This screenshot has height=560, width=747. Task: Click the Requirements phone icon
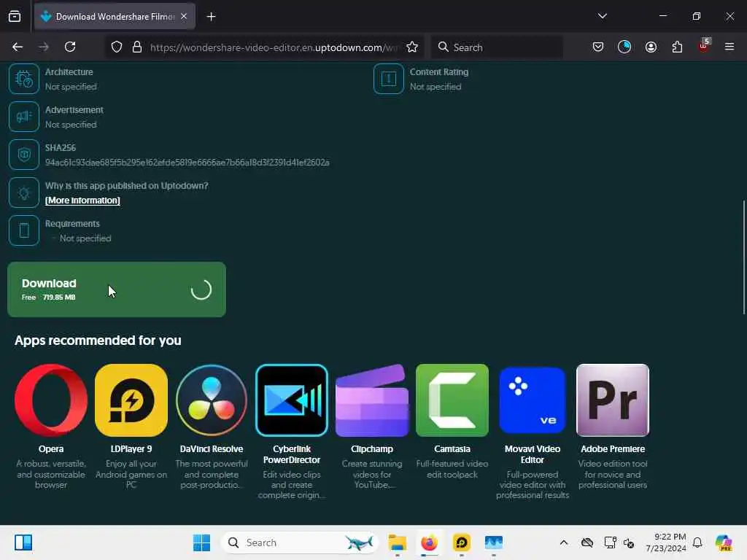click(x=24, y=230)
